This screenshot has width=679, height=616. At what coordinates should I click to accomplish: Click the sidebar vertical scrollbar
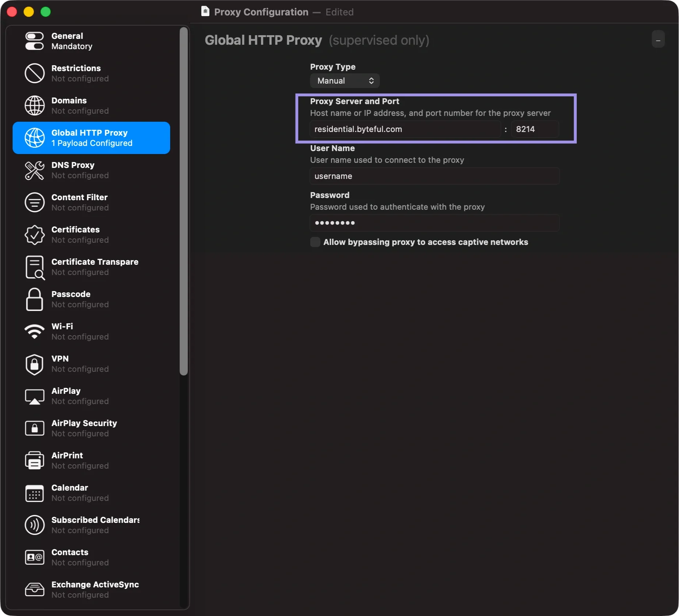coord(184,201)
